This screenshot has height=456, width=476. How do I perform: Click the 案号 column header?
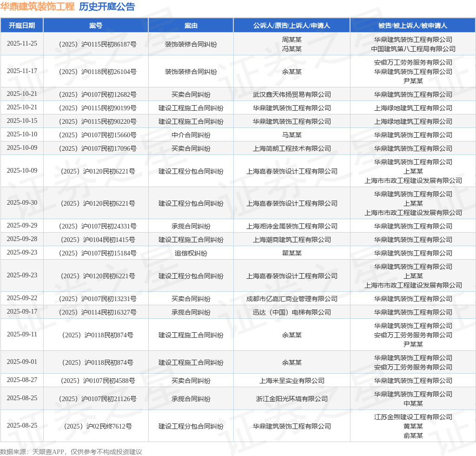[95, 25]
